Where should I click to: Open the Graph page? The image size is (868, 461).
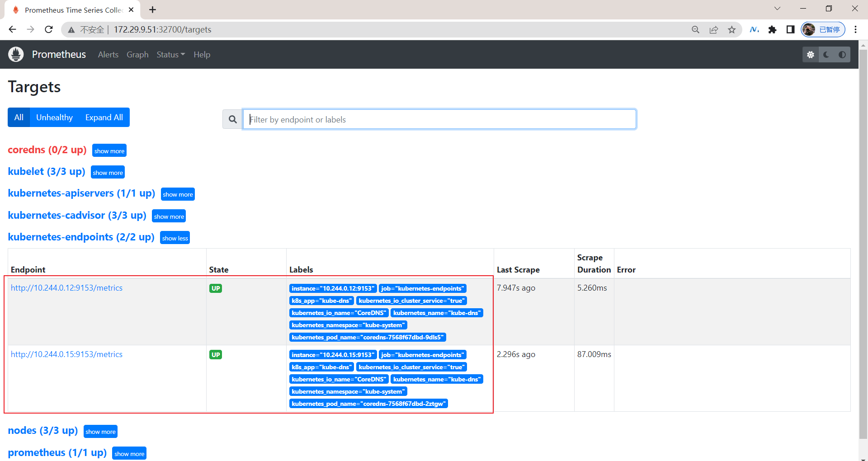pyautogui.click(x=137, y=54)
